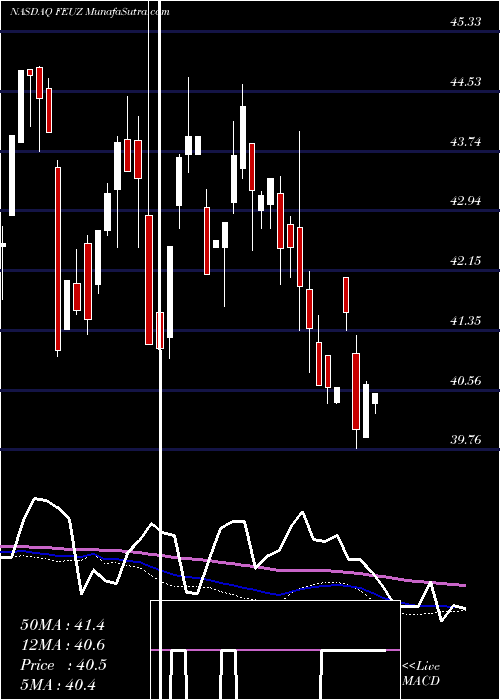This screenshot has height=700, width=500.
Task: Click the NASDAQ FEUZ MunafaSutra.com title
Action: point(89,12)
